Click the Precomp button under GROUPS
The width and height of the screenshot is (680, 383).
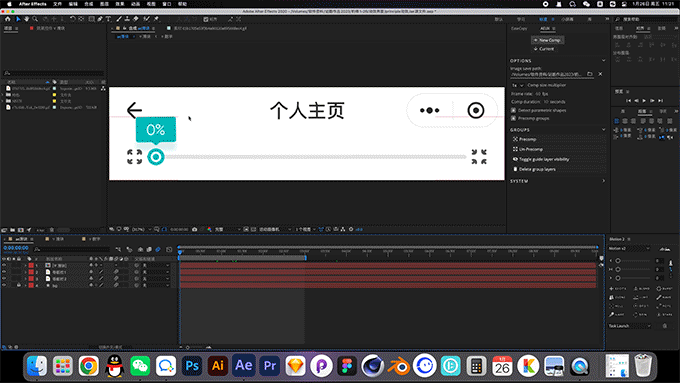point(525,139)
